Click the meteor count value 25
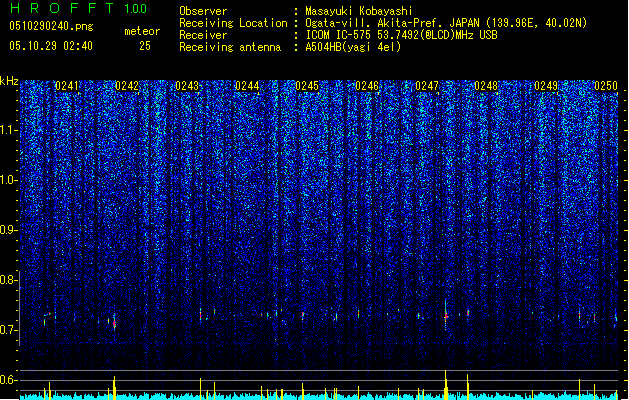Image resolution: width=629 pixels, height=400 pixels. click(145, 46)
